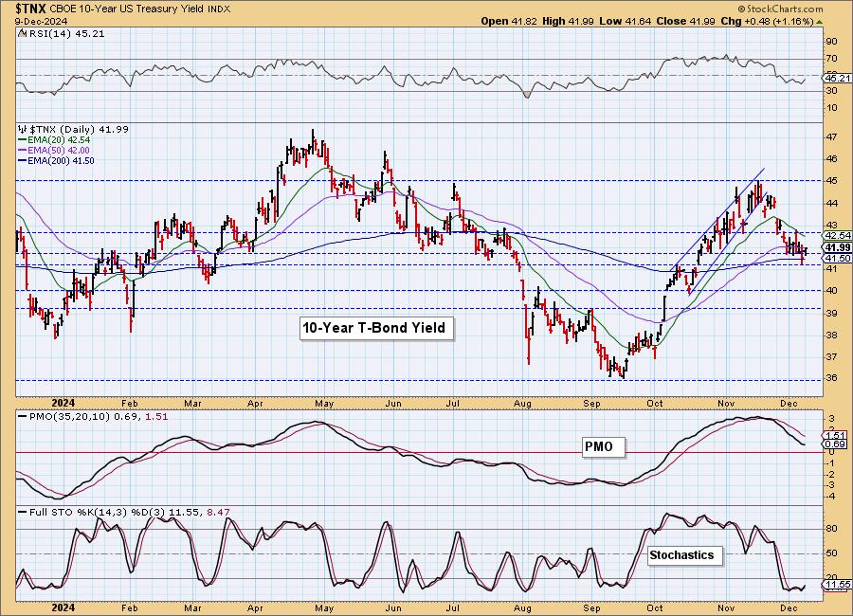
Task: Click the 'EMA(50) 42.00' legend entry
Action: pos(54,150)
